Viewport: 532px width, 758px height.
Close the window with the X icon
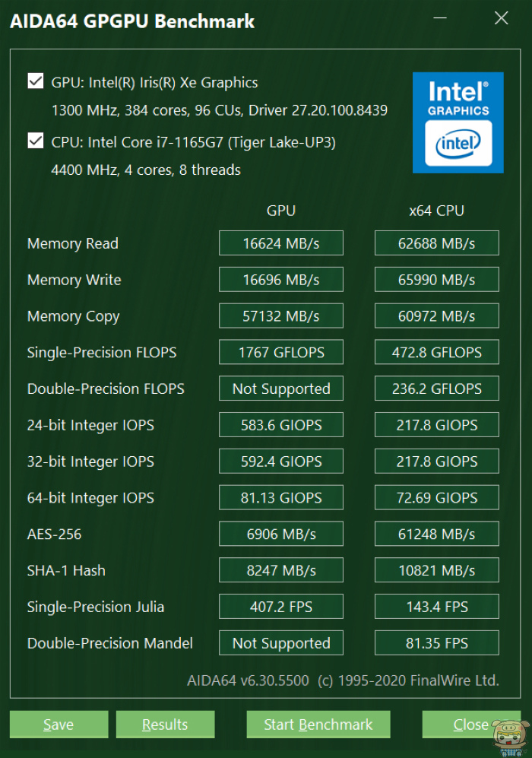pos(501,18)
